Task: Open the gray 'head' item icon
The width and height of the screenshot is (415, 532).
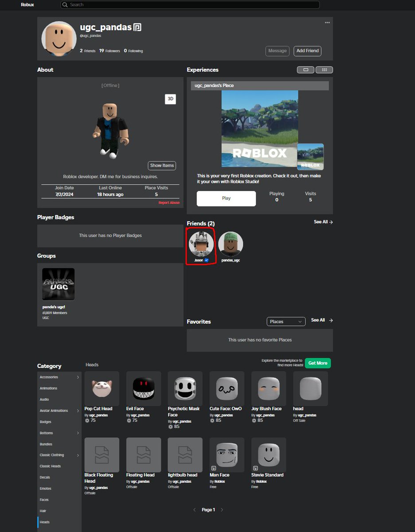Action: (310, 388)
